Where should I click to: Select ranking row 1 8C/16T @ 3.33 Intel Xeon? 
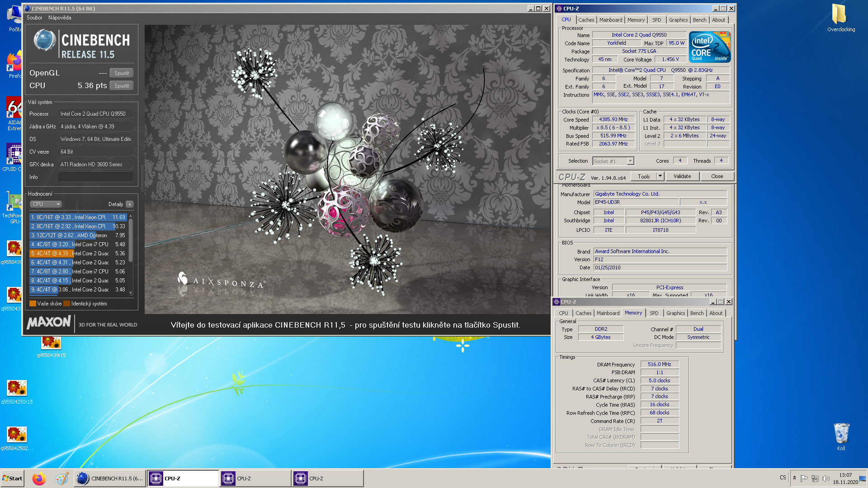(x=78, y=217)
